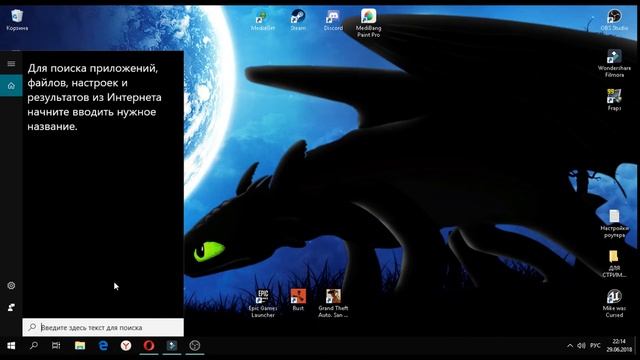Viewport: 640px width, 360px height.
Task: Open the stream folder on desktop
Action: pos(614,264)
